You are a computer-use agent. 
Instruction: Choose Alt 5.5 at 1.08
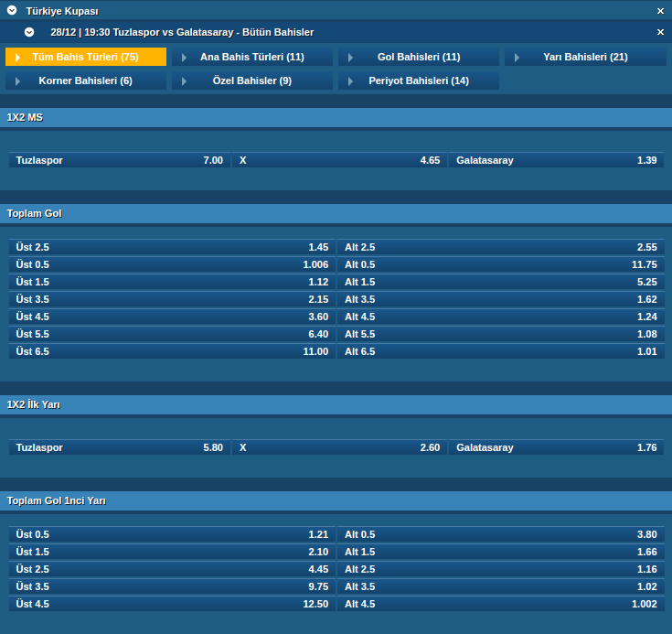click(501, 334)
